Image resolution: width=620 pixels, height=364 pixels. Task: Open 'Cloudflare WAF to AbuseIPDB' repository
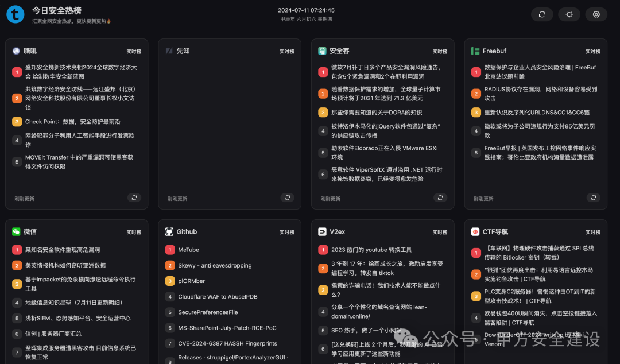click(218, 296)
